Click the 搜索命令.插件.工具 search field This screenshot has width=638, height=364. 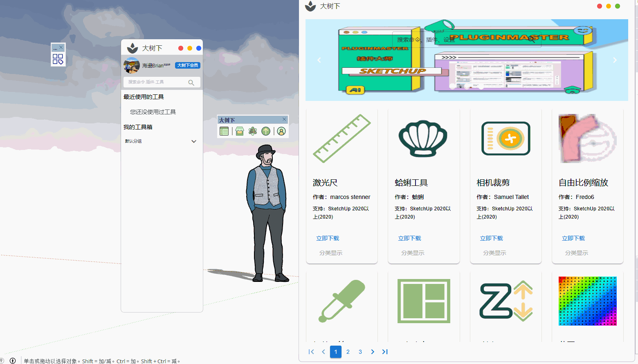point(155,82)
